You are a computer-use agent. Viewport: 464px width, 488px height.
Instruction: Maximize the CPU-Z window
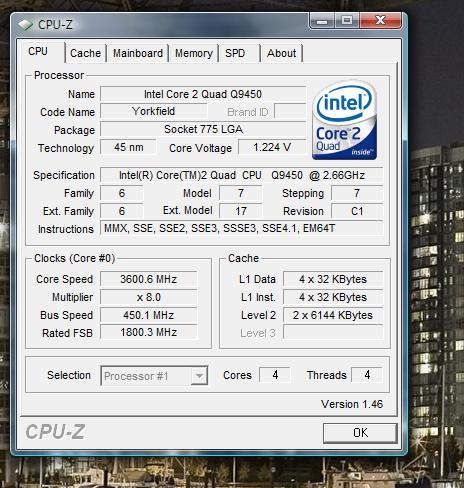(x=347, y=21)
